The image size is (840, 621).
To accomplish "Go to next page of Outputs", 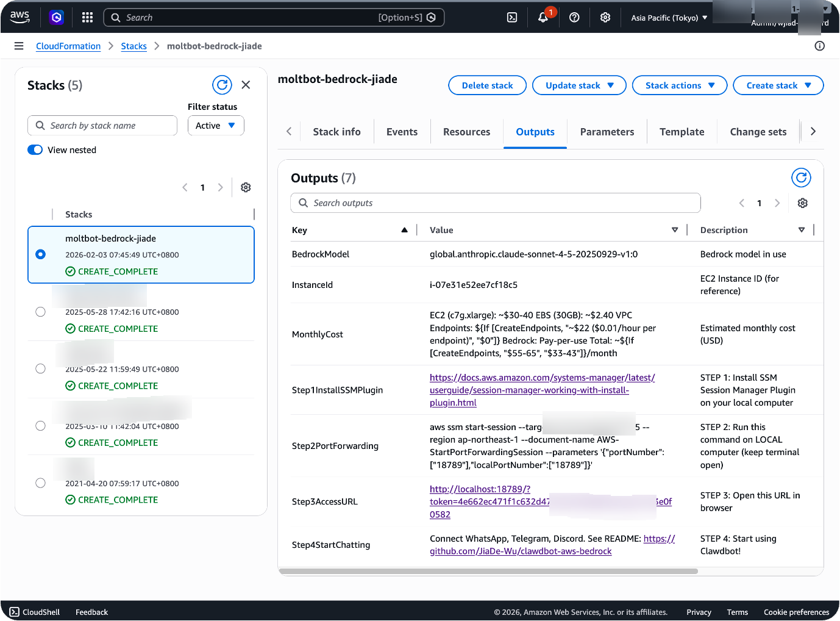I will coord(777,203).
